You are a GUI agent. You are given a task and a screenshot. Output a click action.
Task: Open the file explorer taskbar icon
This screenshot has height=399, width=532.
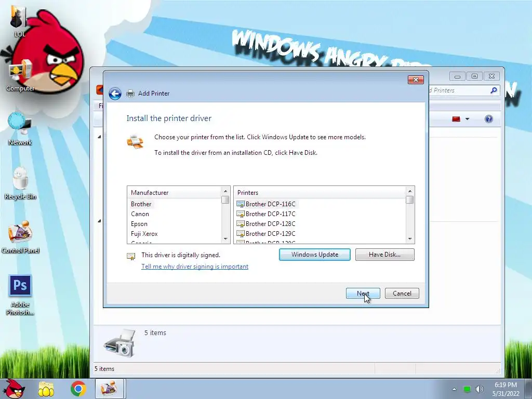46,389
